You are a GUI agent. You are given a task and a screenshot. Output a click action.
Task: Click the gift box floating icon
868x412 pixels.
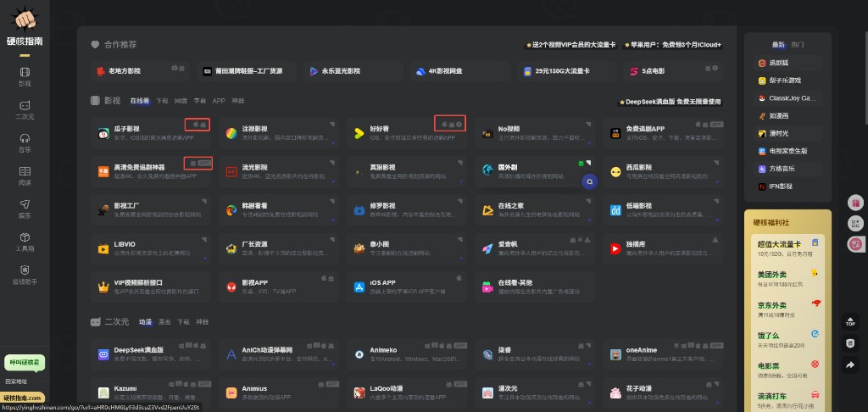tap(855, 203)
